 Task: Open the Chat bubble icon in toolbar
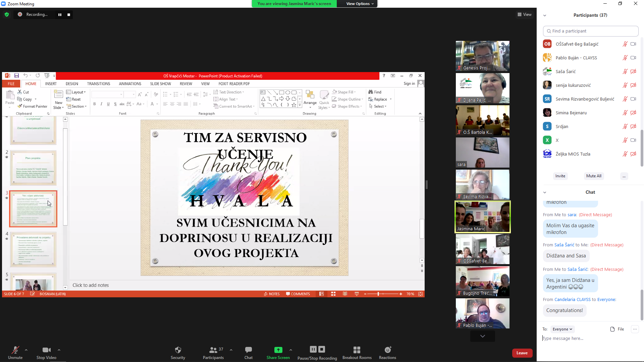[x=248, y=350]
